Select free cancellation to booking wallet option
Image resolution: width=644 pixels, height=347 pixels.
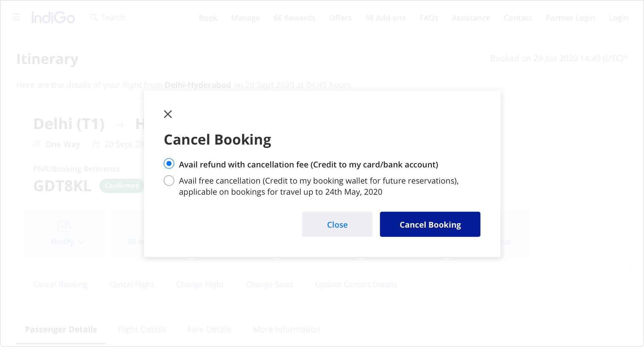point(169,181)
